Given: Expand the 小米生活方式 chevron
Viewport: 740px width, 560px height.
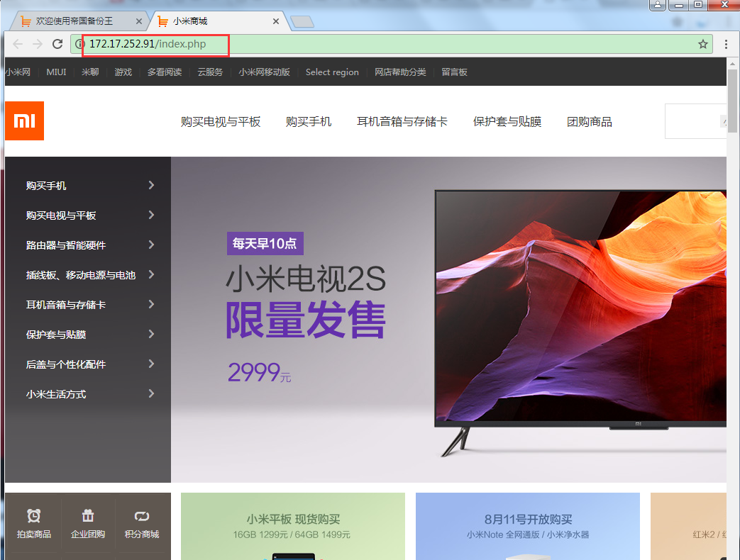Looking at the screenshot, I should pos(151,393).
